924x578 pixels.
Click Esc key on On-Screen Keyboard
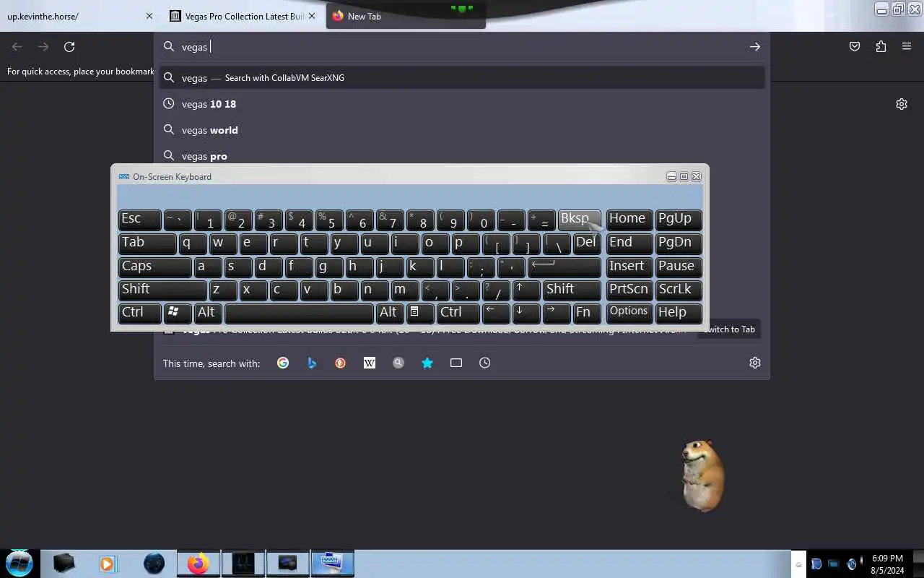(x=140, y=220)
